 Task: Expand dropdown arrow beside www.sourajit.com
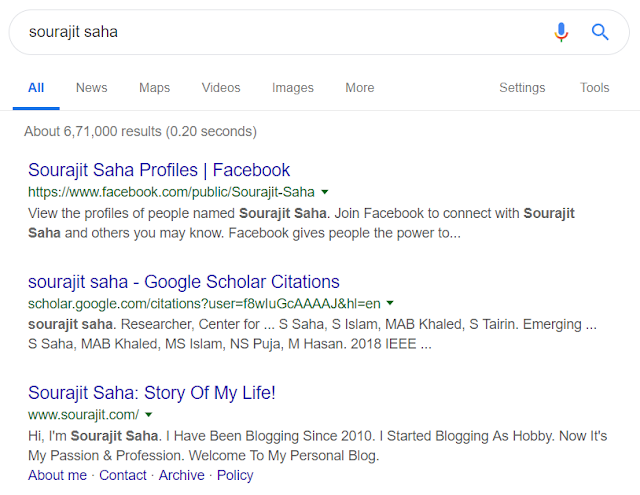tap(148, 414)
